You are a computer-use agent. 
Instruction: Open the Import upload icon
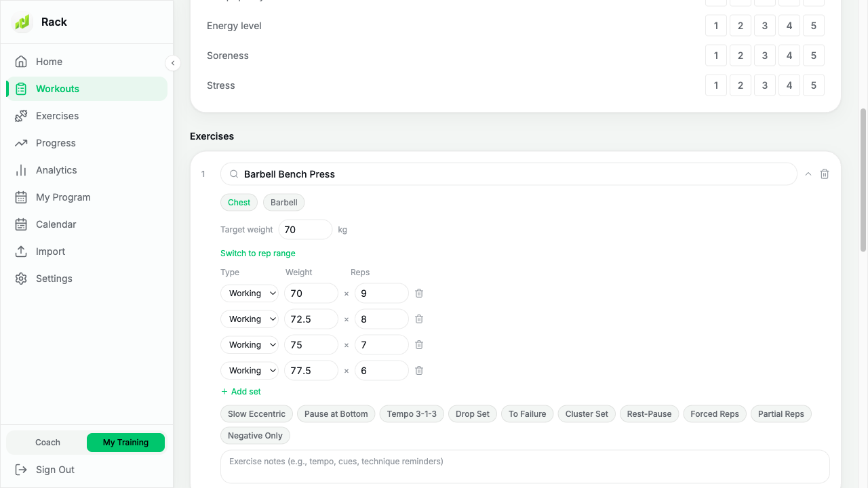coord(21,251)
